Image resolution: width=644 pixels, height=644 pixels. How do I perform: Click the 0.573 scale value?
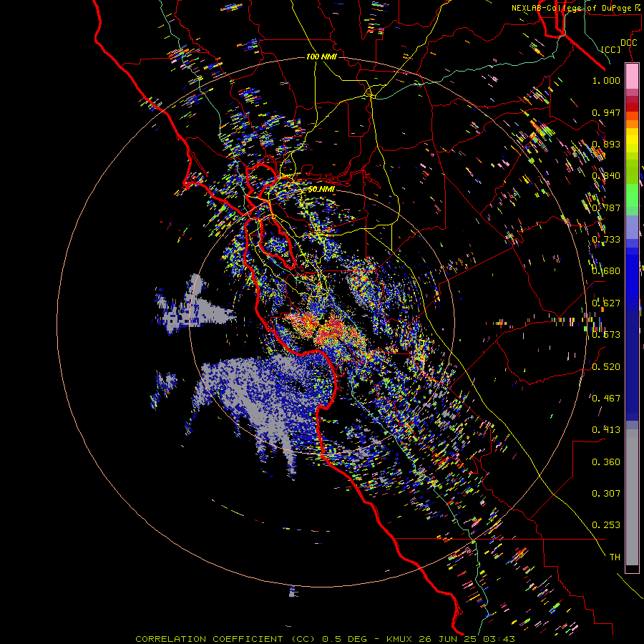coord(606,335)
